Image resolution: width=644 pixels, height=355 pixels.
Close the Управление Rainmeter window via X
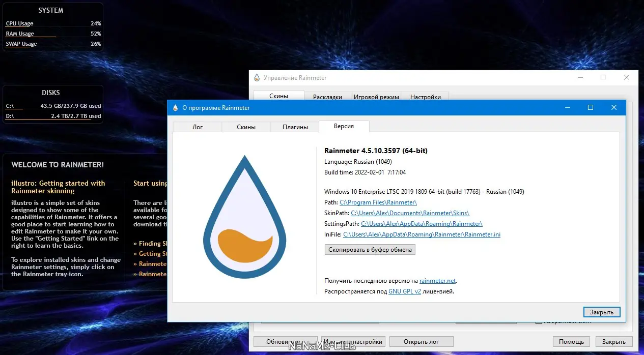[x=627, y=78]
